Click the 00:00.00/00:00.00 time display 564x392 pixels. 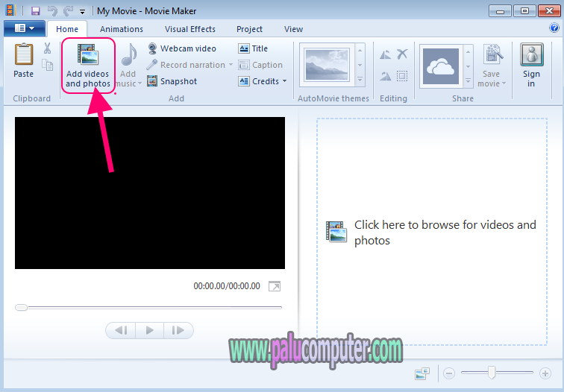[227, 286]
